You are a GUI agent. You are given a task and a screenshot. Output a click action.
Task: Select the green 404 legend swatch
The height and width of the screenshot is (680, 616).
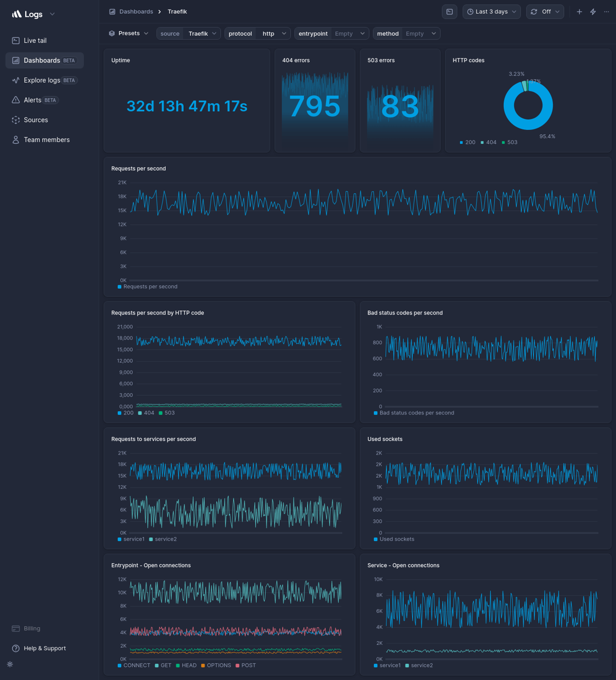click(x=482, y=142)
